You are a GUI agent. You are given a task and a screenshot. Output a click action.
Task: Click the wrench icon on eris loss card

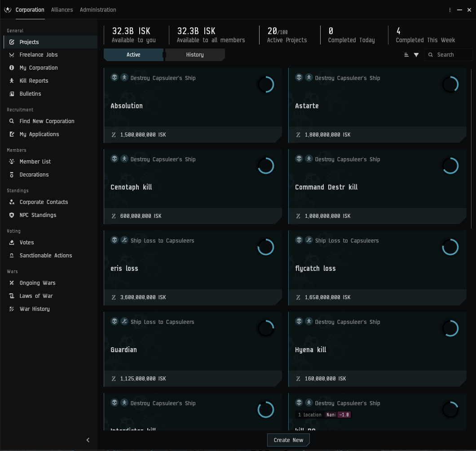(124, 240)
